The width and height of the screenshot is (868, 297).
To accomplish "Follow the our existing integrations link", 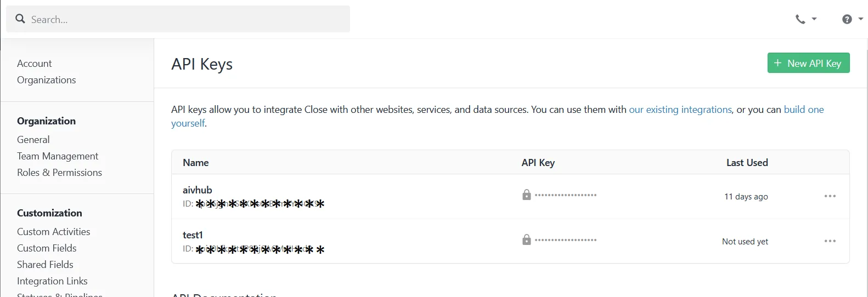I will point(680,110).
